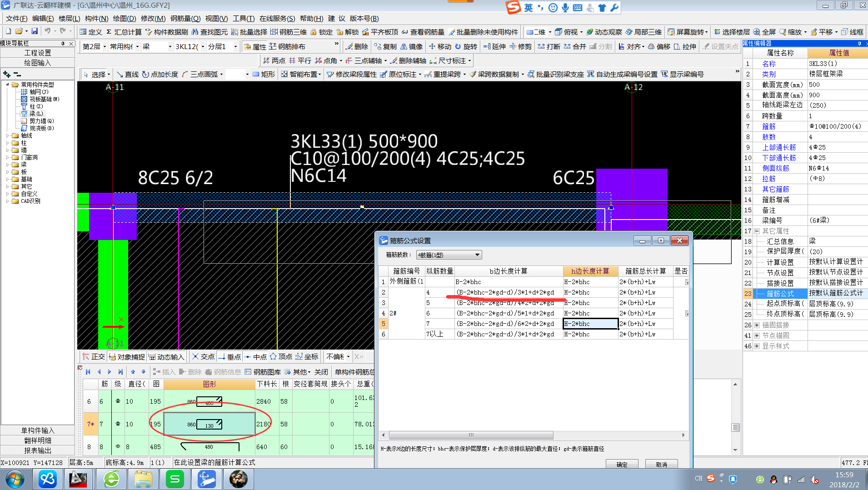868x490 pixels.
Task: Toggle the 属性 properties panel button
Action: 255,46
